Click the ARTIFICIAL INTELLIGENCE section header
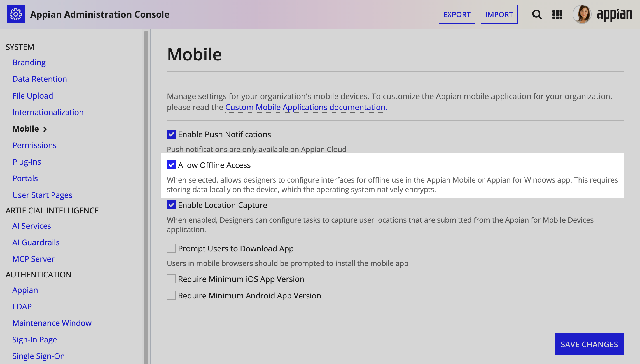 point(52,211)
